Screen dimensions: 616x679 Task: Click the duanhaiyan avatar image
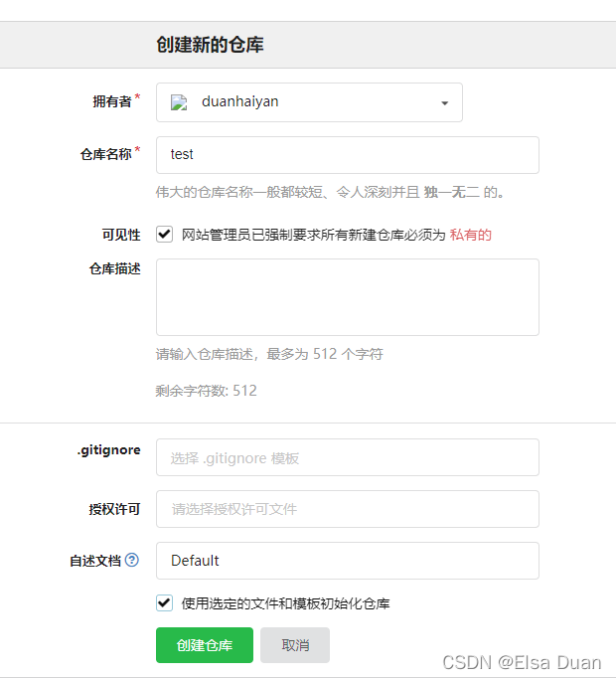coord(179,102)
